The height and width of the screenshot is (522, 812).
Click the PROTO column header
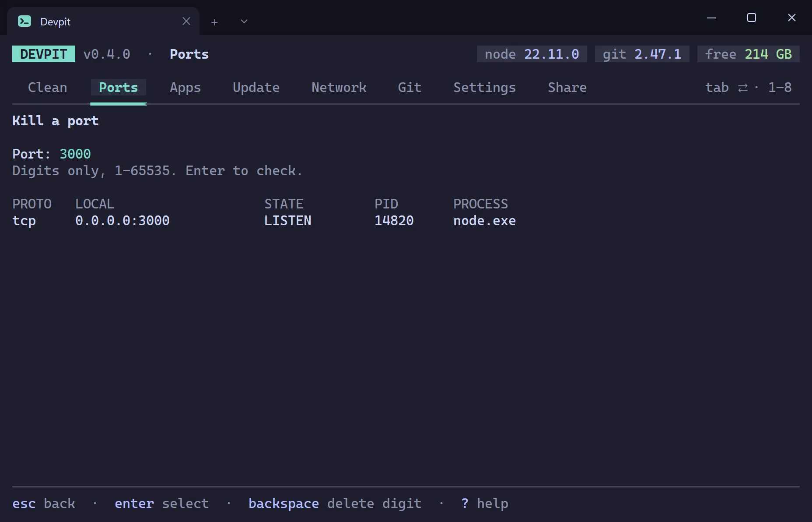click(32, 204)
